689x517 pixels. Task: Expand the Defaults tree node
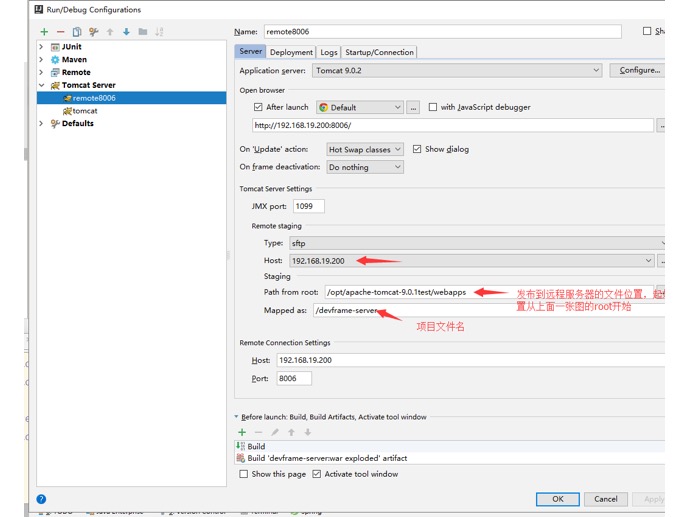[41, 123]
